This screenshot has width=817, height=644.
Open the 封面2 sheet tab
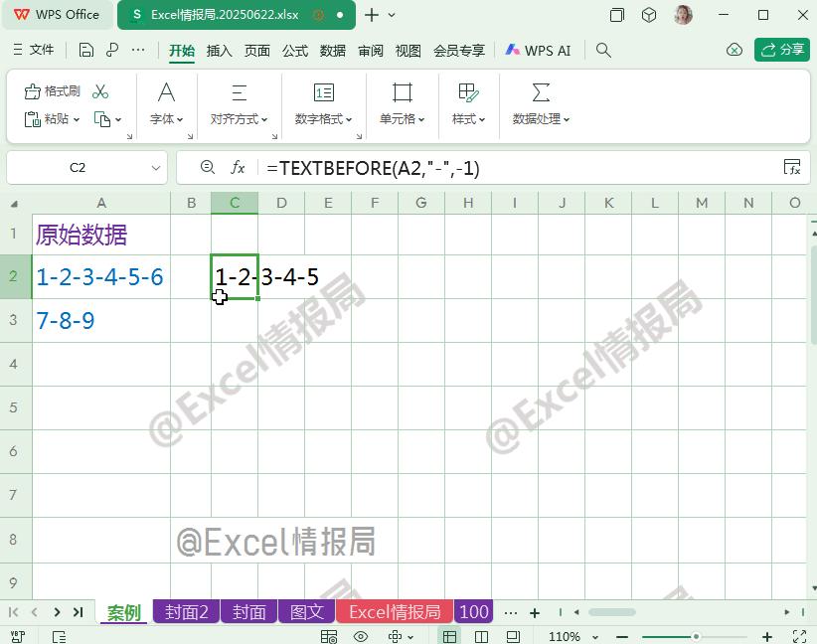(186, 612)
